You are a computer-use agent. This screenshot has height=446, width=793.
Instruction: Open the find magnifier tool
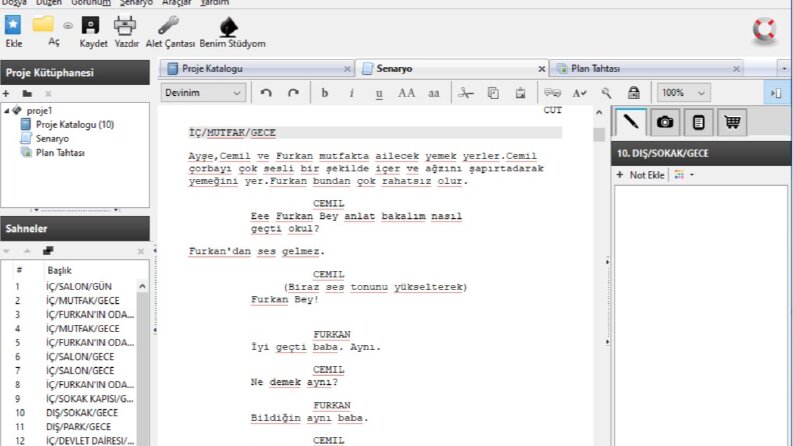pyautogui.click(x=606, y=93)
